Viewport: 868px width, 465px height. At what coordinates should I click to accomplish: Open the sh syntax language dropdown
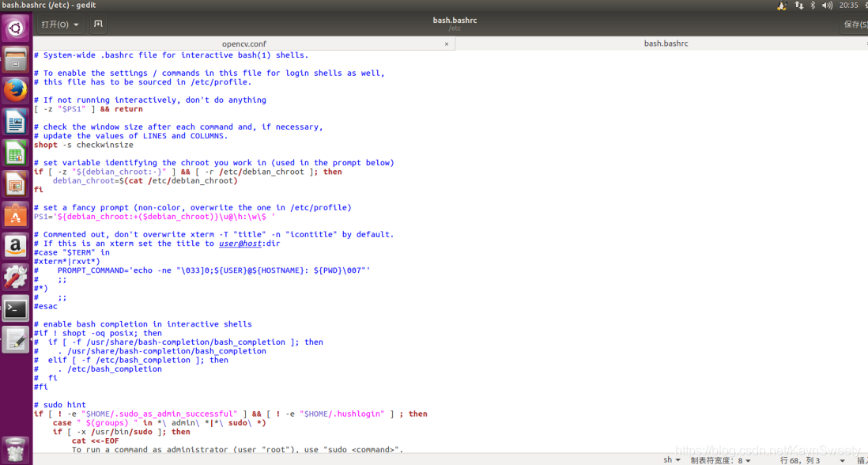pos(672,460)
